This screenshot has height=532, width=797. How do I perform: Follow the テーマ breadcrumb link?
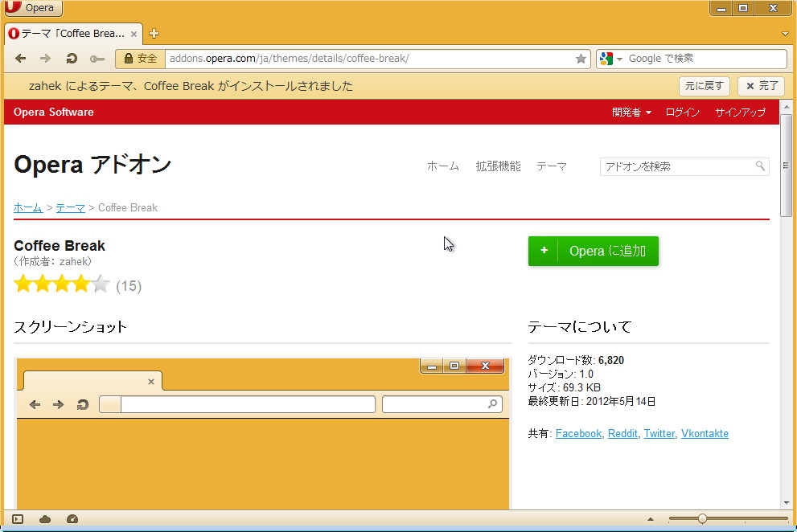tap(70, 208)
